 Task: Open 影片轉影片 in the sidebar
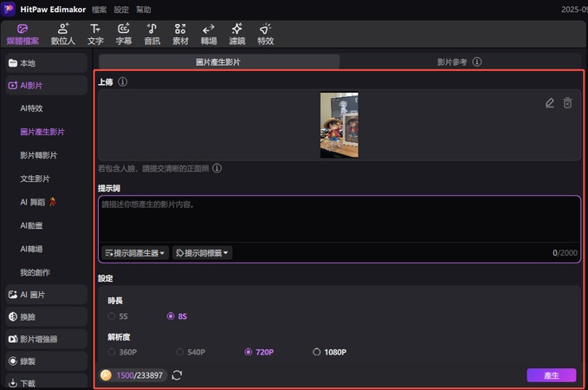click(39, 155)
